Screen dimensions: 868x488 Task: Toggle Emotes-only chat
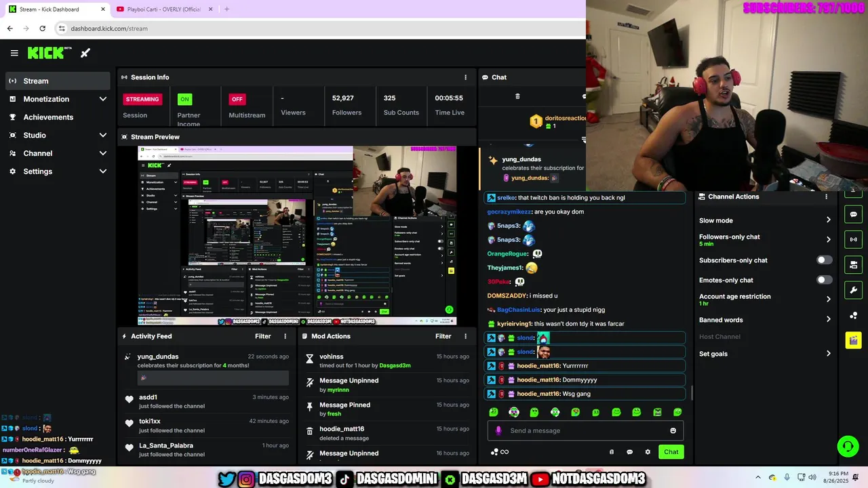tap(824, 280)
